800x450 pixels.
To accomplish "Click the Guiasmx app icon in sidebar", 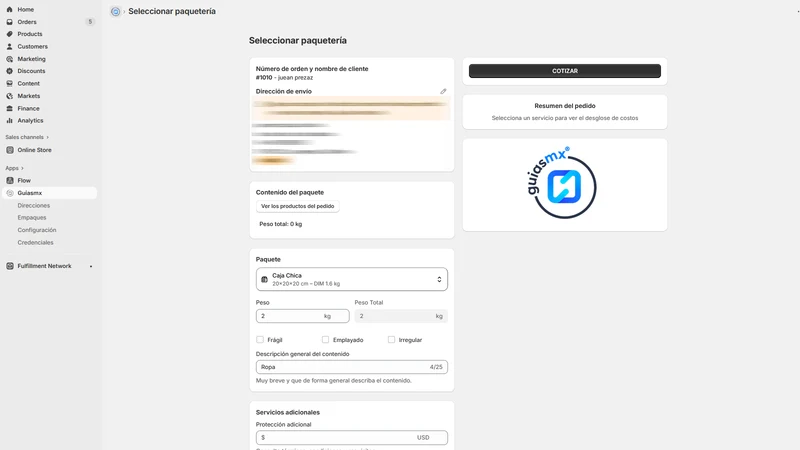I will pyautogui.click(x=10, y=193).
